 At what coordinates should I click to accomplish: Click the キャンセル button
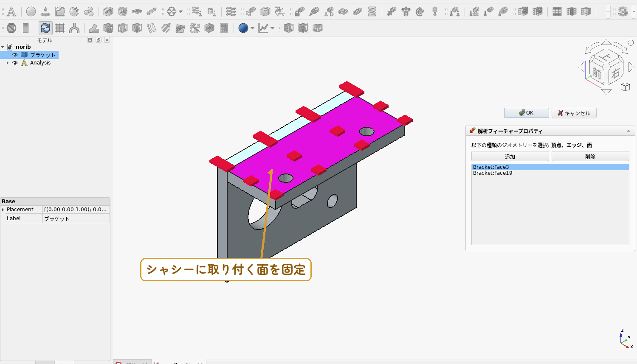[x=574, y=113]
